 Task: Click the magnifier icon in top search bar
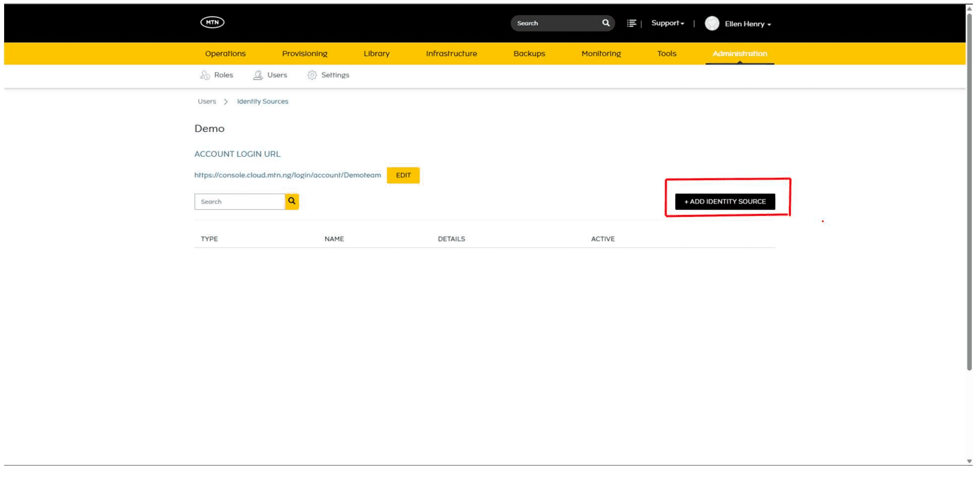point(605,23)
